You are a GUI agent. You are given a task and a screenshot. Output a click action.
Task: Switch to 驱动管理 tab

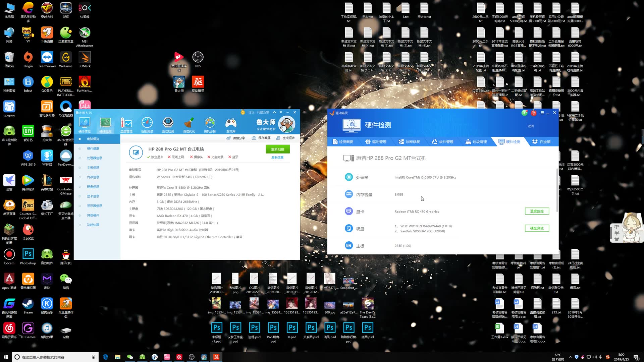[376, 142]
